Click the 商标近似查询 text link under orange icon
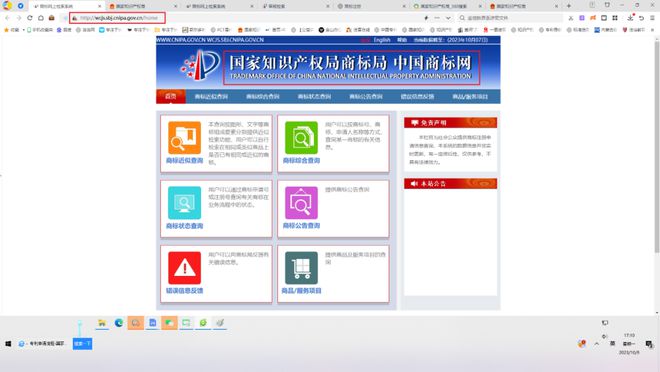This screenshot has width=660, height=372. [184, 161]
